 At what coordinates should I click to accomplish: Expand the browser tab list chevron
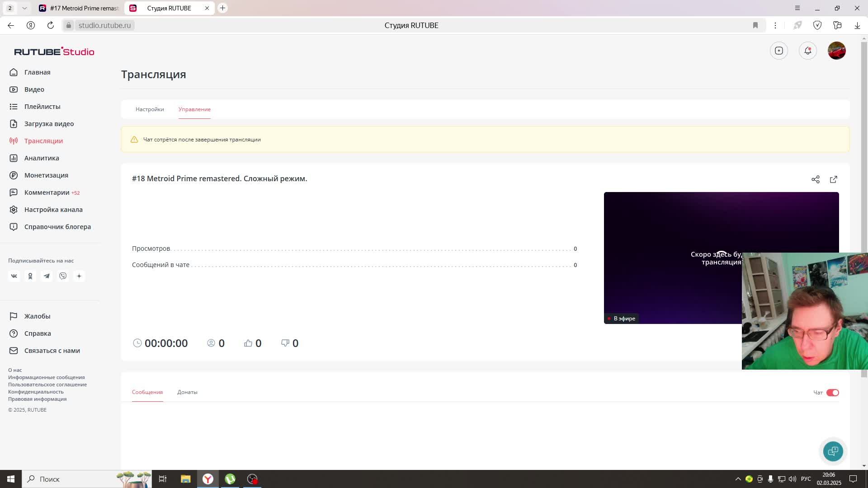coord(24,8)
